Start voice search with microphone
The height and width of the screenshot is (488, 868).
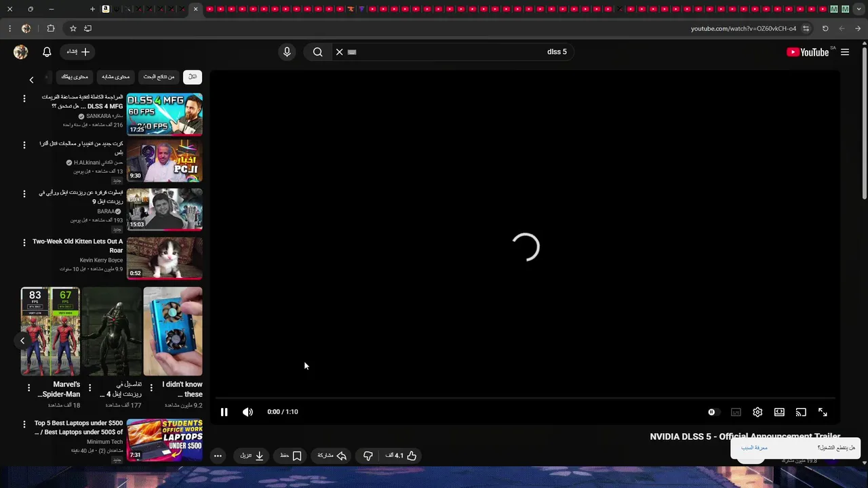click(287, 52)
